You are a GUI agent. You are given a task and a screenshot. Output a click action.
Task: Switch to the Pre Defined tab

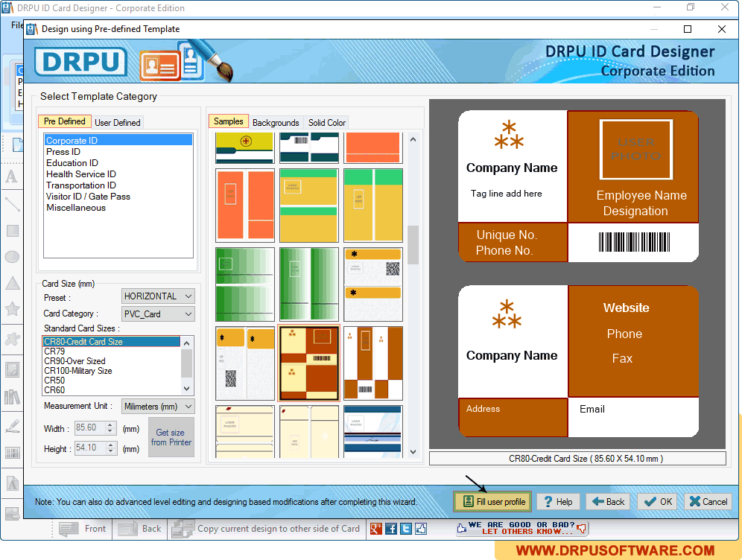64,121
